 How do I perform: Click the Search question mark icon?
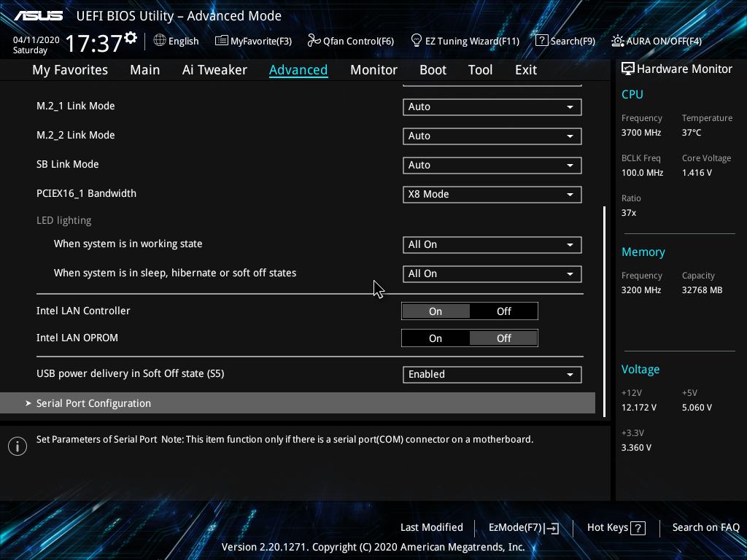coord(542,41)
